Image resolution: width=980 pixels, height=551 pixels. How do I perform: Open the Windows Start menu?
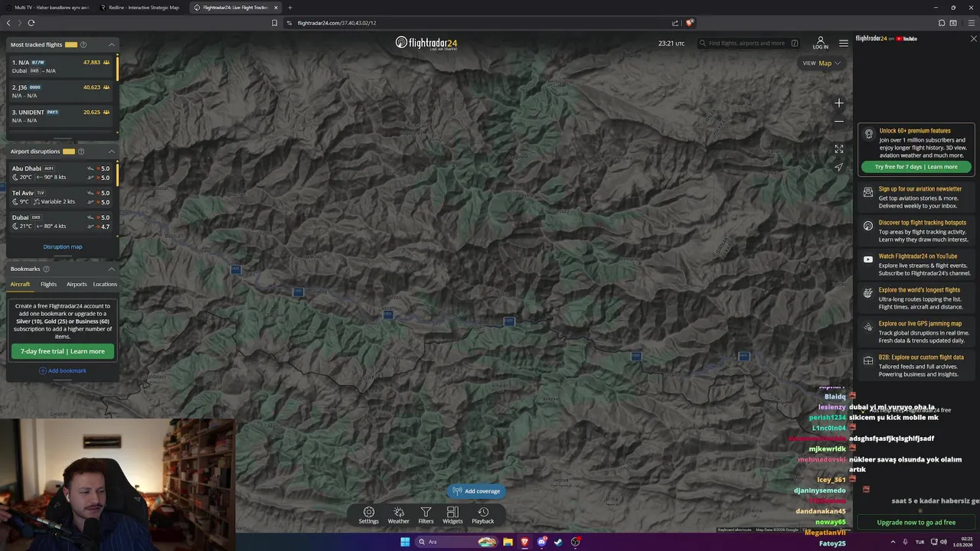[x=405, y=542]
